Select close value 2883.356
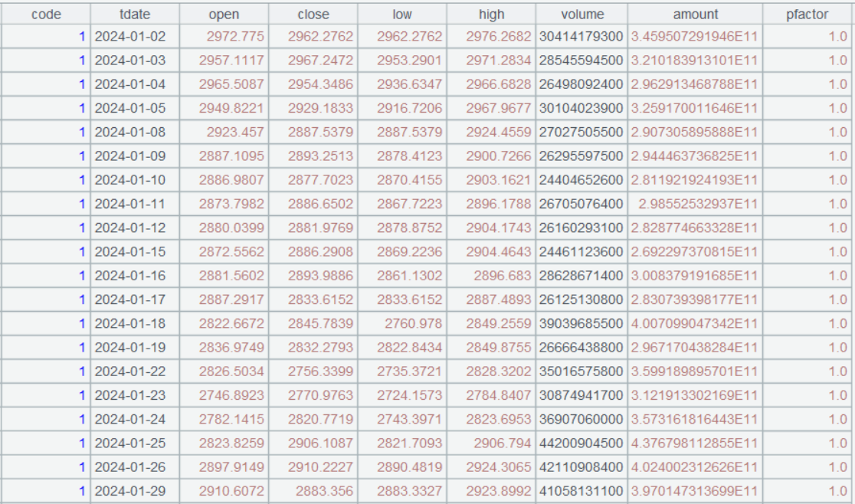The image size is (855, 504). (x=313, y=492)
